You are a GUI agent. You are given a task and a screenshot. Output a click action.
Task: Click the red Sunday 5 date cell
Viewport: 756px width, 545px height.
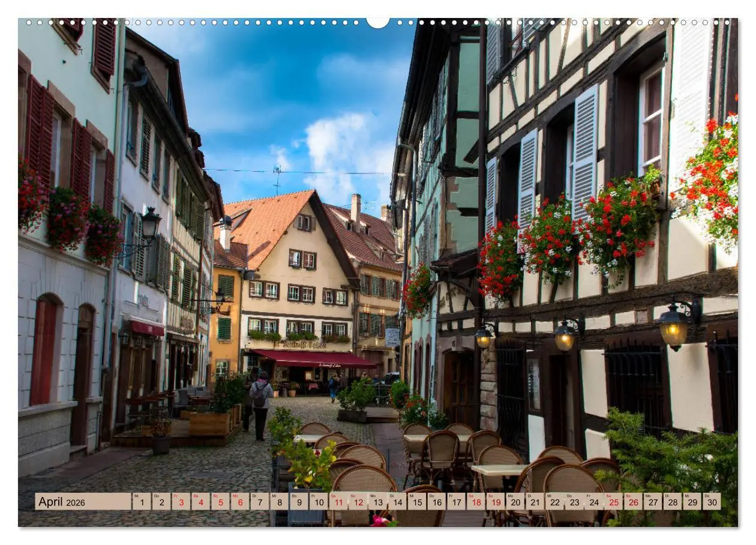221,504
